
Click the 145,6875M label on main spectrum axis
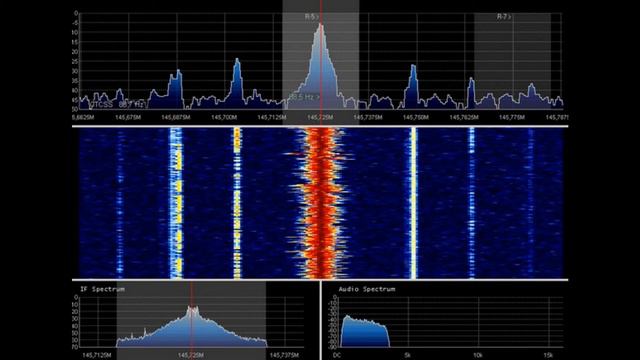(176, 118)
